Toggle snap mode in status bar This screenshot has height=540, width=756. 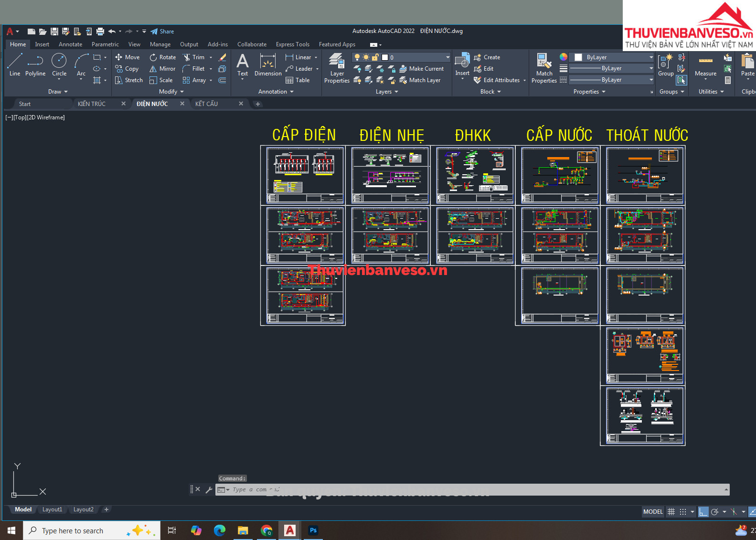pyautogui.click(x=683, y=512)
